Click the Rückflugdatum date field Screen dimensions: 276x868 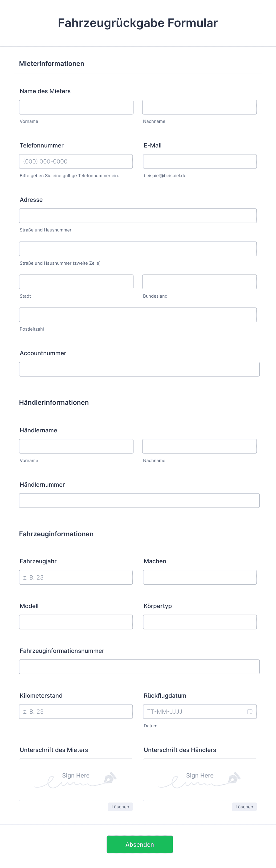200,711
